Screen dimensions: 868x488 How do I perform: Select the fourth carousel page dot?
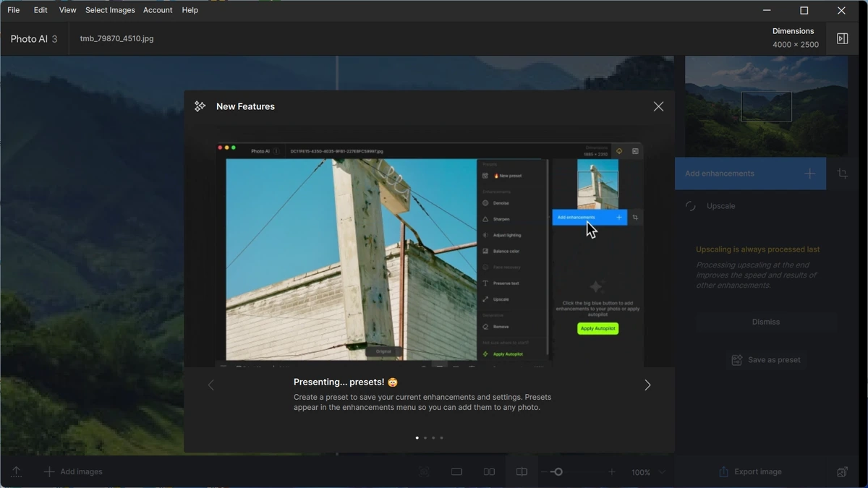click(441, 437)
